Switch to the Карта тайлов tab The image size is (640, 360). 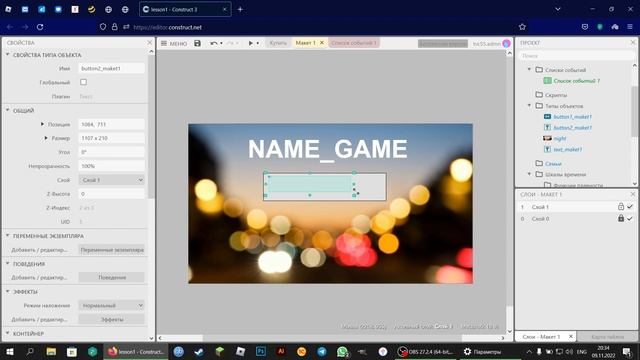coord(607,337)
